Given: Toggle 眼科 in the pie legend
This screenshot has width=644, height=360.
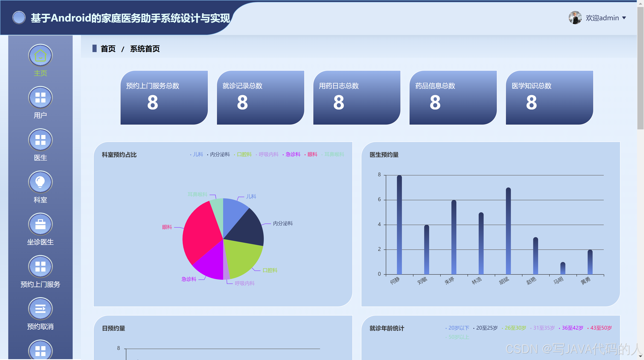Looking at the screenshot, I should pos(311,154).
